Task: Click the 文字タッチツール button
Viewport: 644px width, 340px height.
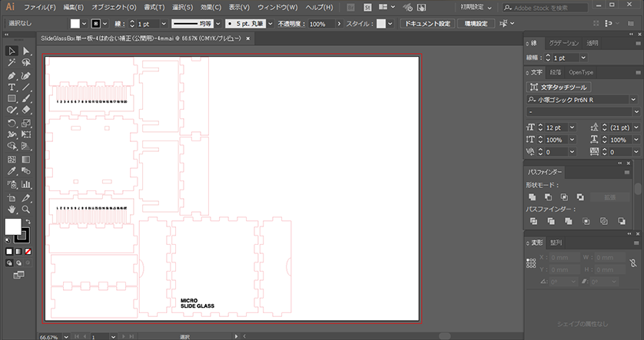Action: (558, 87)
